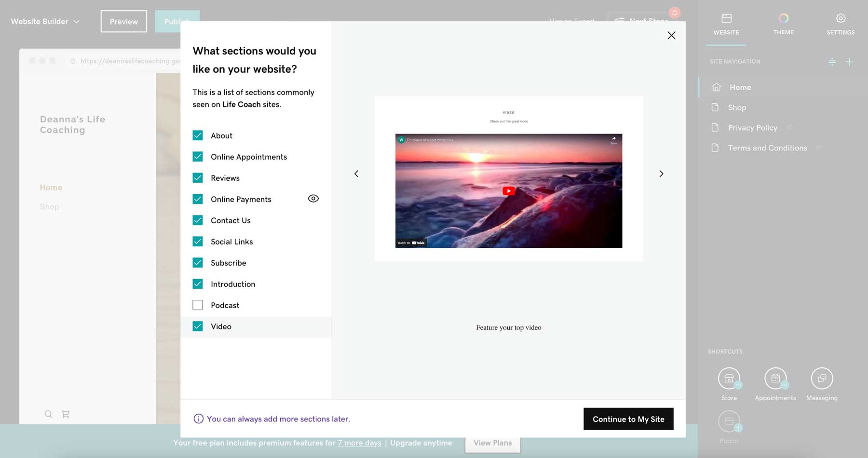Click the search magnifier icon in preview
This screenshot has width=868, height=458.
coord(48,414)
